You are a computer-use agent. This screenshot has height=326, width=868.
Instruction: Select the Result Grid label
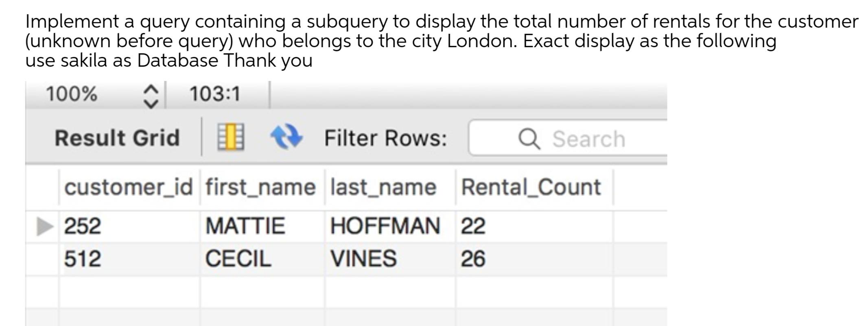(117, 137)
